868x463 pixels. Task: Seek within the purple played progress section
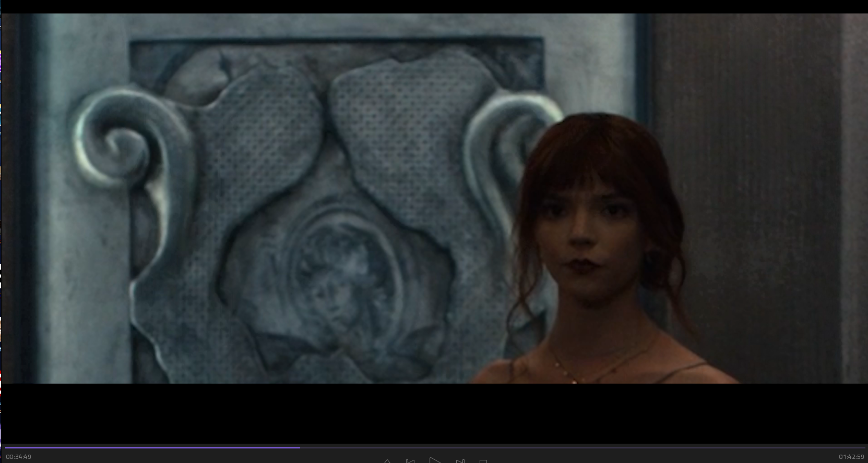coord(151,447)
